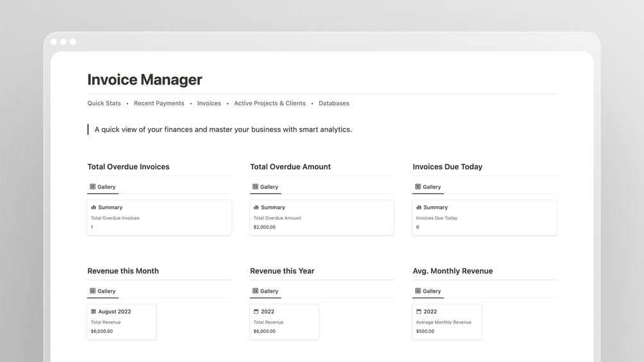644x362 pixels.
Task: Open the Databases navigation link
Action: 334,103
